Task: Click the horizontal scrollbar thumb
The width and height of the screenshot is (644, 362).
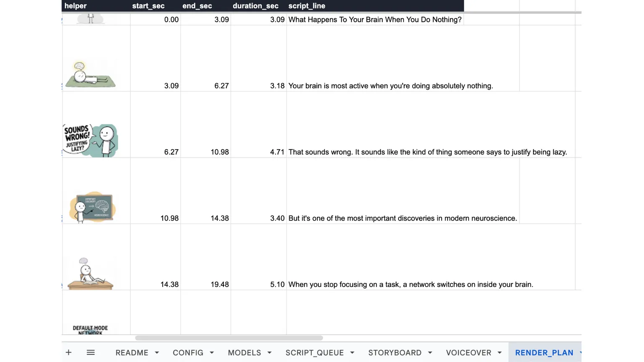Action: [x=229, y=338]
